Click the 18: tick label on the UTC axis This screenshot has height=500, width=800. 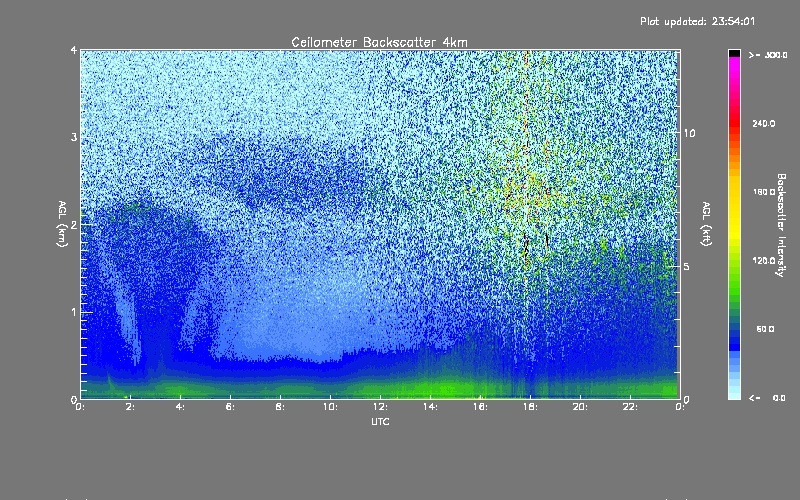(530, 407)
